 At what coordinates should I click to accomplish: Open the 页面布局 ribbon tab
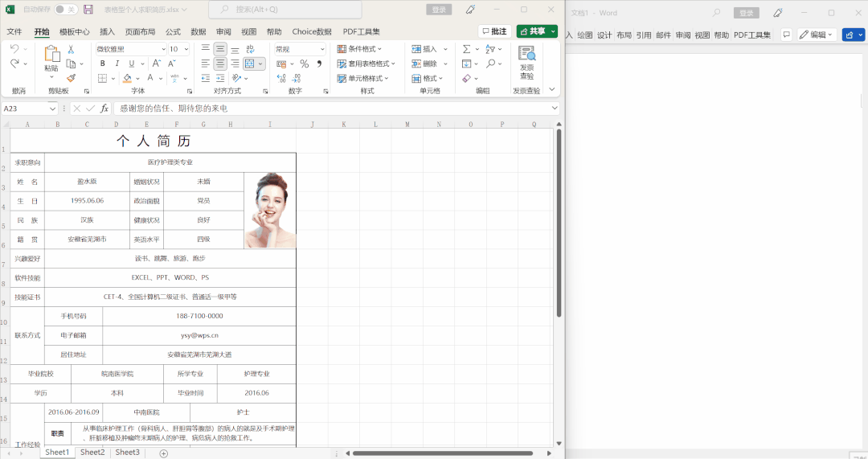(x=140, y=31)
